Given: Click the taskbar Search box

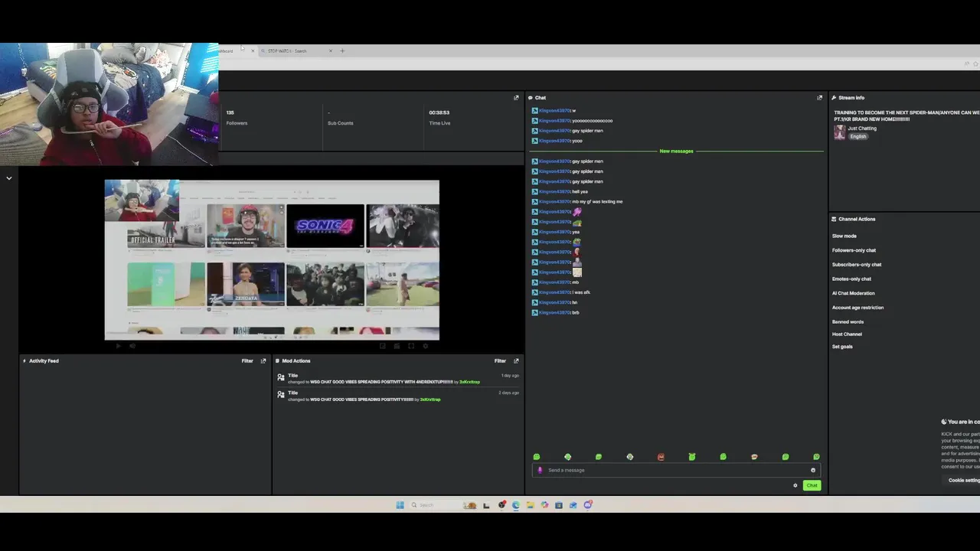Looking at the screenshot, I should [436, 505].
